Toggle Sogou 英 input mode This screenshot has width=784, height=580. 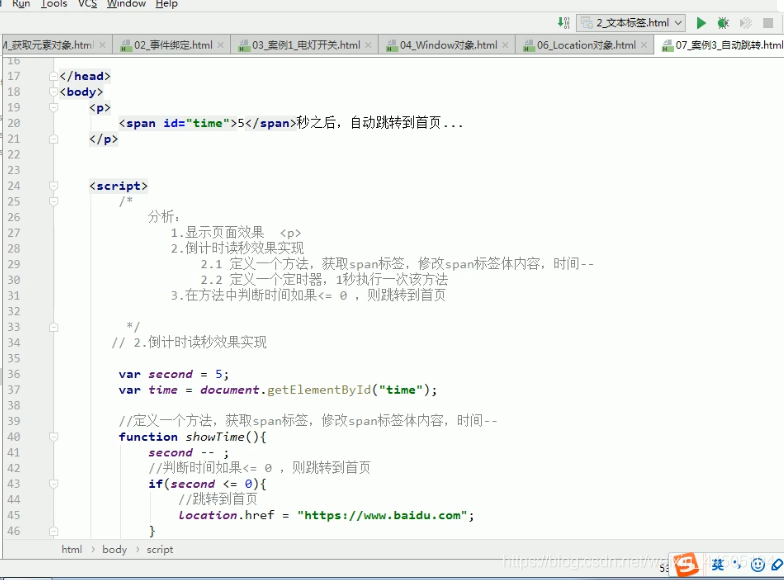pos(718,564)
